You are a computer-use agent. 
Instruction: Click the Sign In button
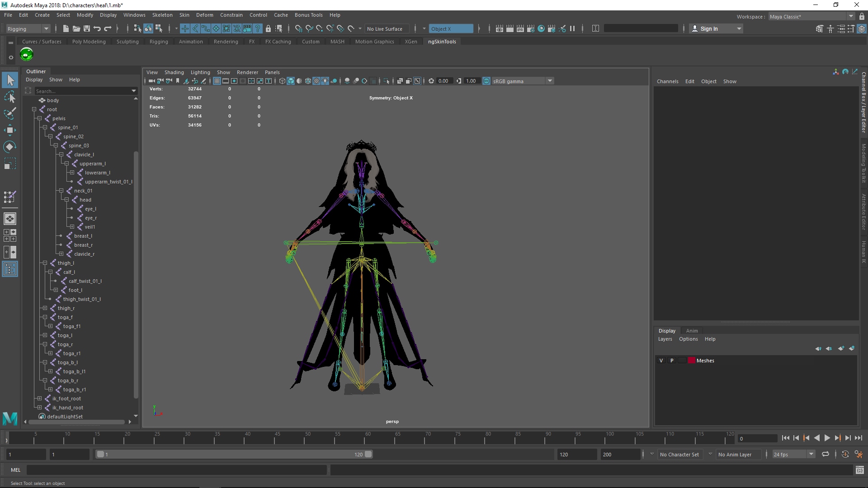tap(708, 28)
